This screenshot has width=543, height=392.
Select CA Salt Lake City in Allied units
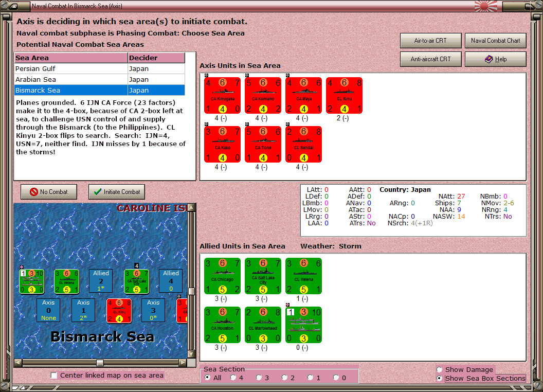(263, 276)
